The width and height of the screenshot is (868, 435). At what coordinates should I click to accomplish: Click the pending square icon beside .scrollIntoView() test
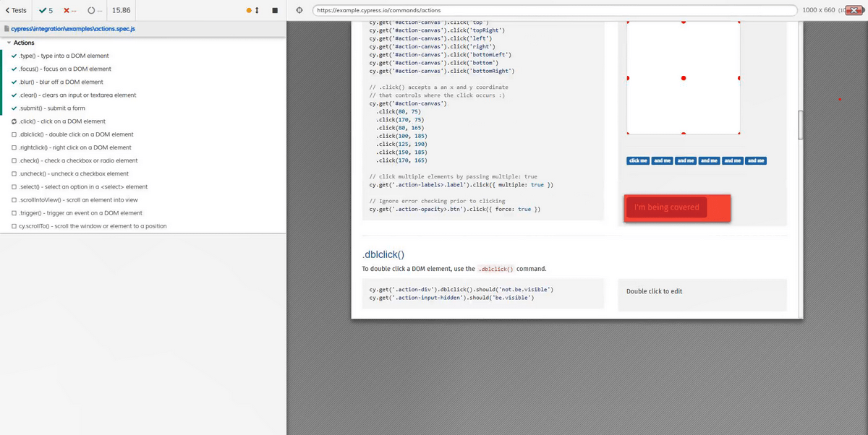pyautogui.click(x=15, y=199)
